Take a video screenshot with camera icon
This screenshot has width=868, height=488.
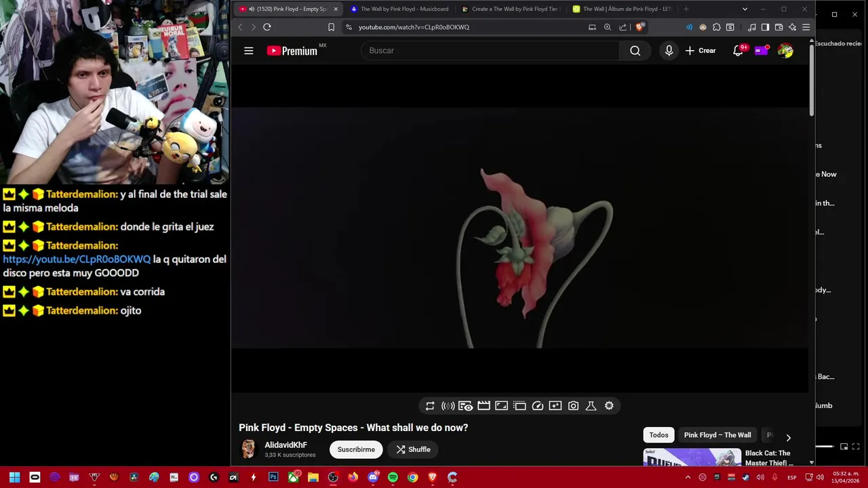[573, 406]
